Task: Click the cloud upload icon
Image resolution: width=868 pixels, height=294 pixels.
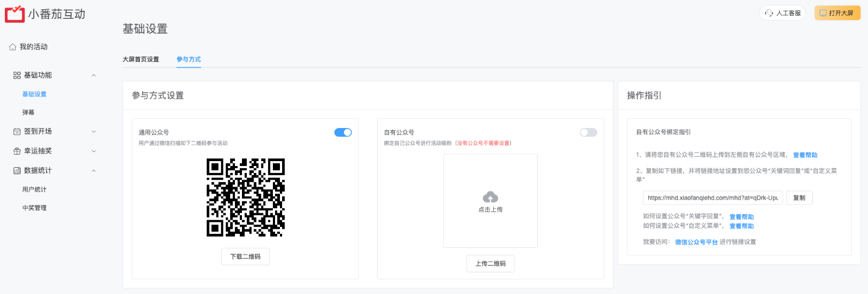Action: coord(490,197)
